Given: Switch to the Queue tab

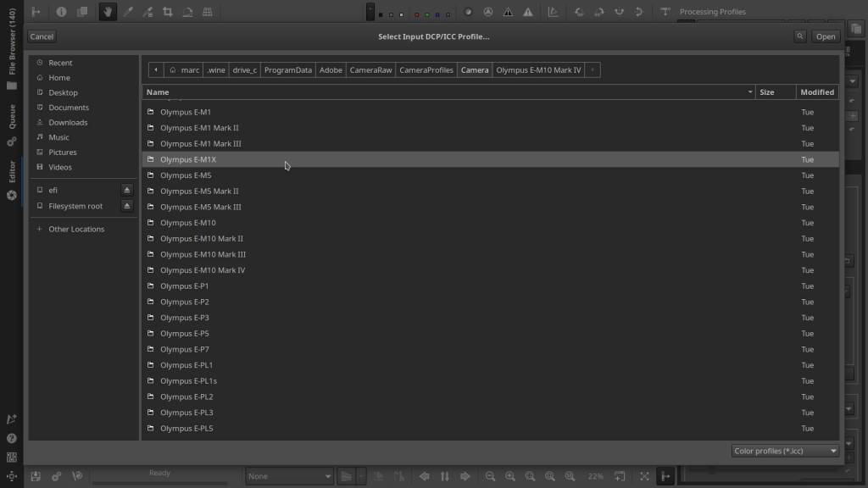Looking at the screenshot, I should click(12, 125).
